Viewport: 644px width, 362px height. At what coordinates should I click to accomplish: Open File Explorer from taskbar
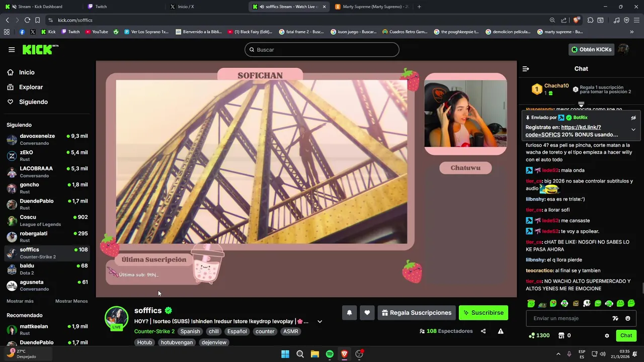tap(315, 354)
